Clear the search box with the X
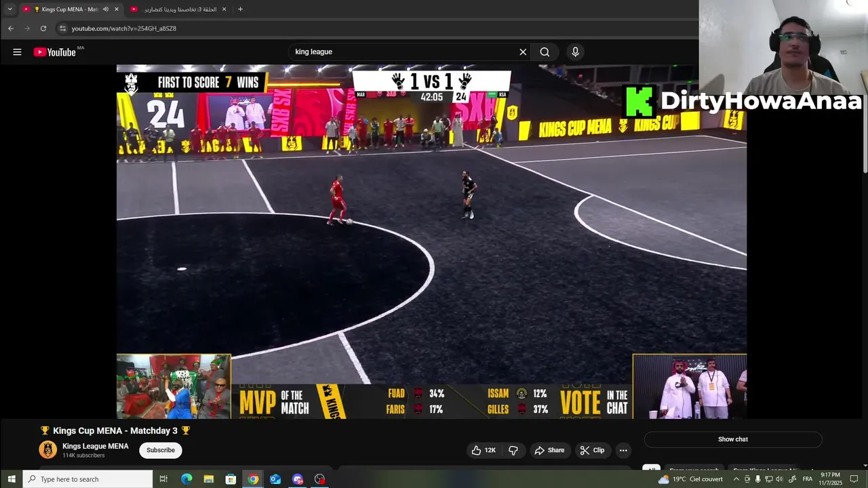The image size is (868, 488). [523, 52]
